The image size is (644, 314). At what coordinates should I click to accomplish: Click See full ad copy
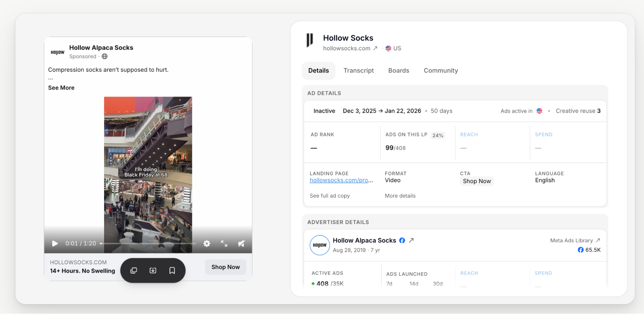pos(330,196)
